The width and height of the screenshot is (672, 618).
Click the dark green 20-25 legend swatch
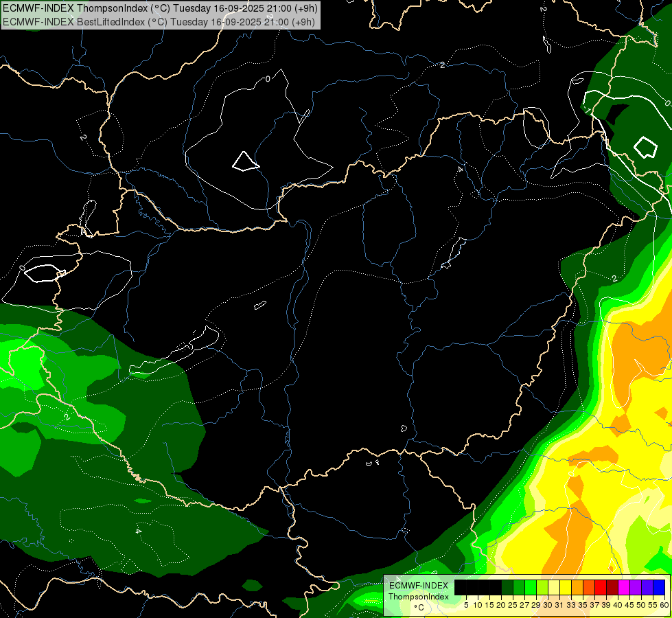coord(507,588)
